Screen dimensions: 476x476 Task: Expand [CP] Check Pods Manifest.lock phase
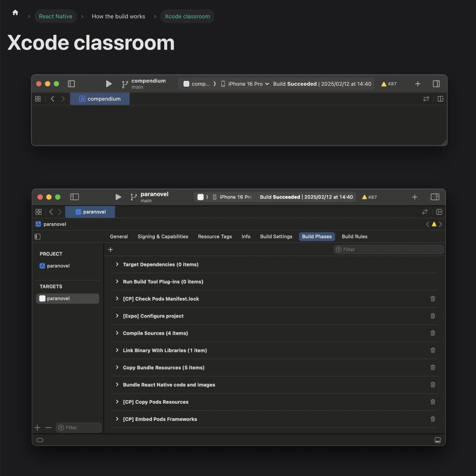point(117,299)
